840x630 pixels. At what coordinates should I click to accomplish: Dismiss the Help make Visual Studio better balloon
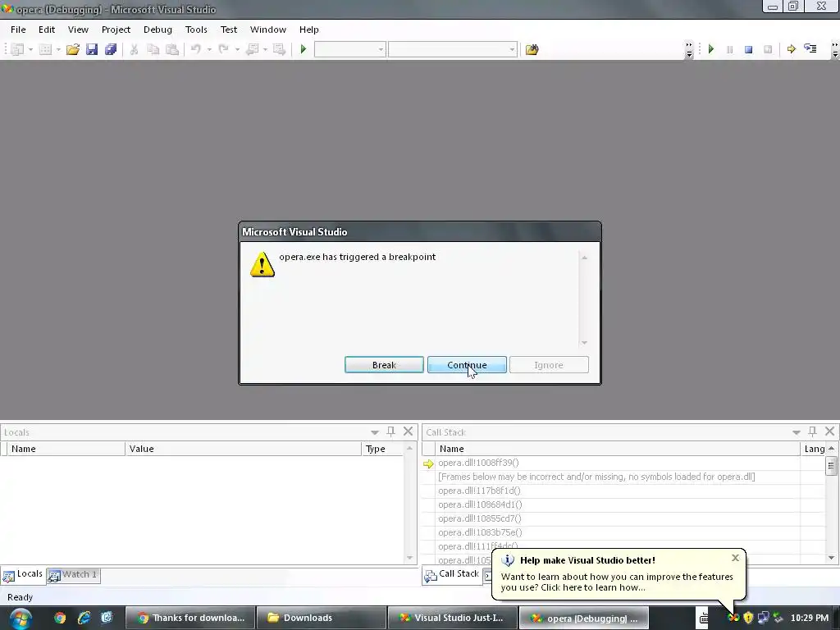(735, 558)
